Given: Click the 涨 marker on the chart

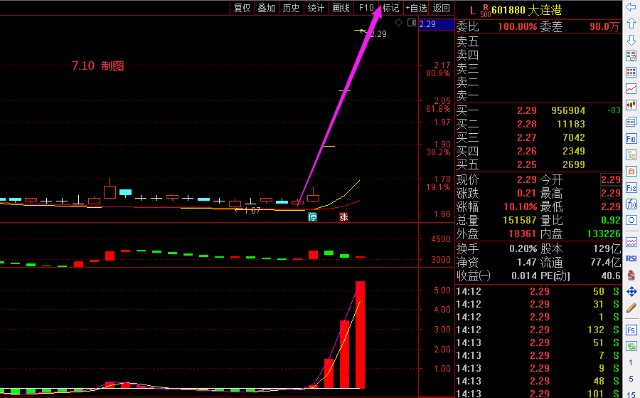Looking at the screenshot, I should pyautogui.click(x=344, y=217).
